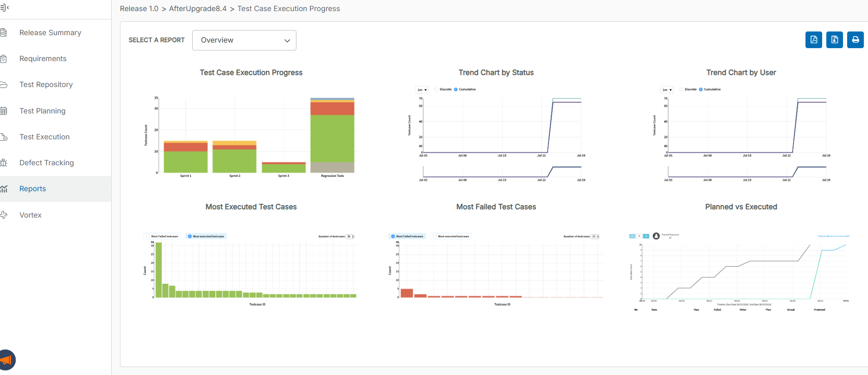Viewport: 868px width, 375px height.
Task: Collapse the sidebar with top-left toggle icon
Action: [x=5, y=7]
